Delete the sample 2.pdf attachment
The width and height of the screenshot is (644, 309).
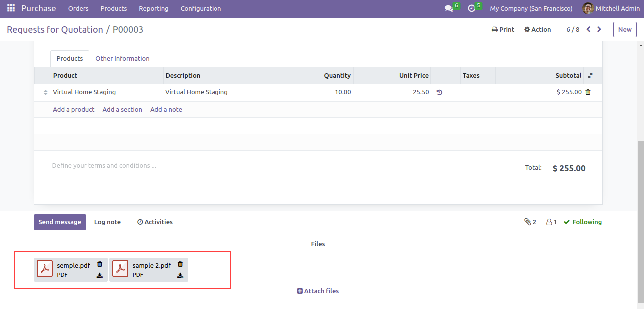click(180, 264)
